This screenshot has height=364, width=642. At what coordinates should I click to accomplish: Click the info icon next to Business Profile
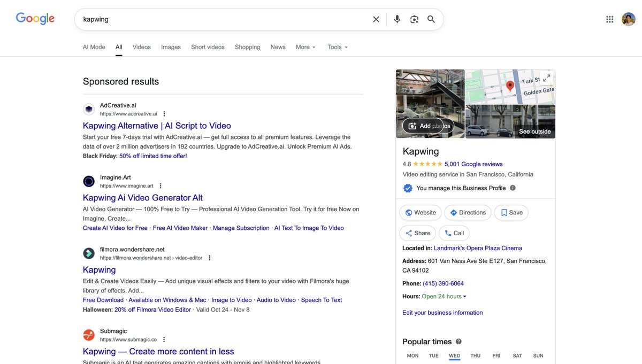click(x=513, y=188)
